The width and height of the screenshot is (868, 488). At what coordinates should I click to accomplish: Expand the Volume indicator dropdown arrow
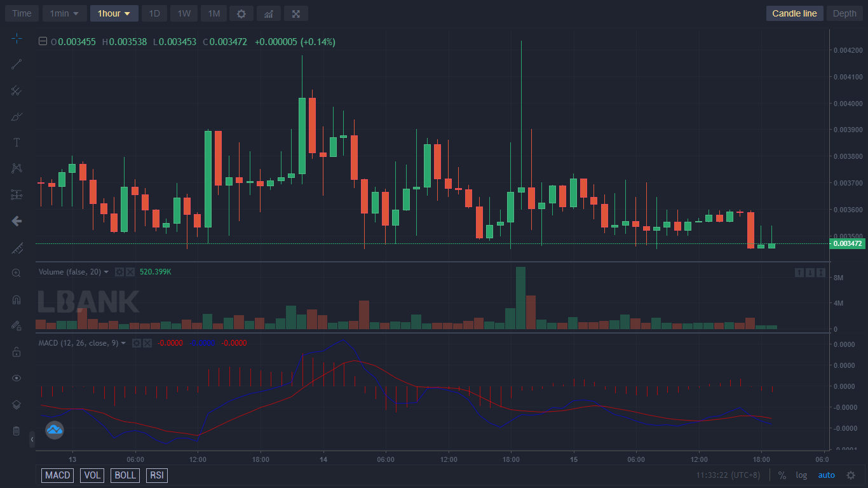click(x=106, y=272)
